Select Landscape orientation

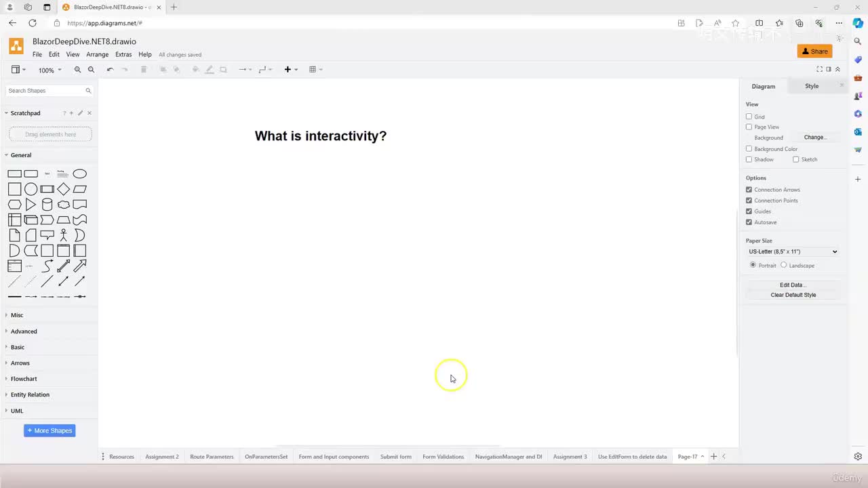[x=784, y=265]
